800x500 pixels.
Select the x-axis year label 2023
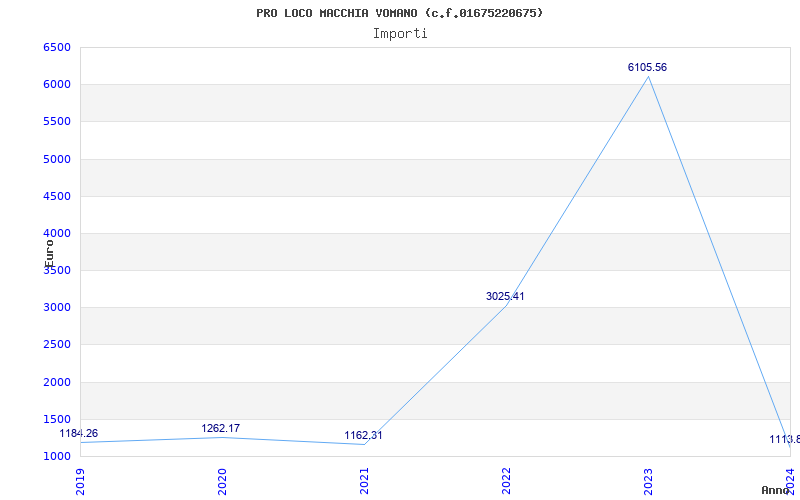point(648,481)
